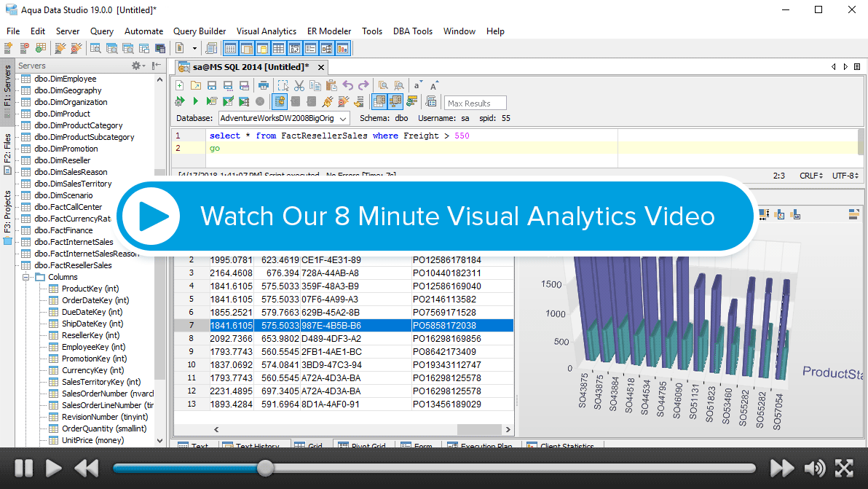The height and width of the screenshot is (489, 868).
Task: Click the dbo.DimProduct table in tree
Action: tap(62, 114)
